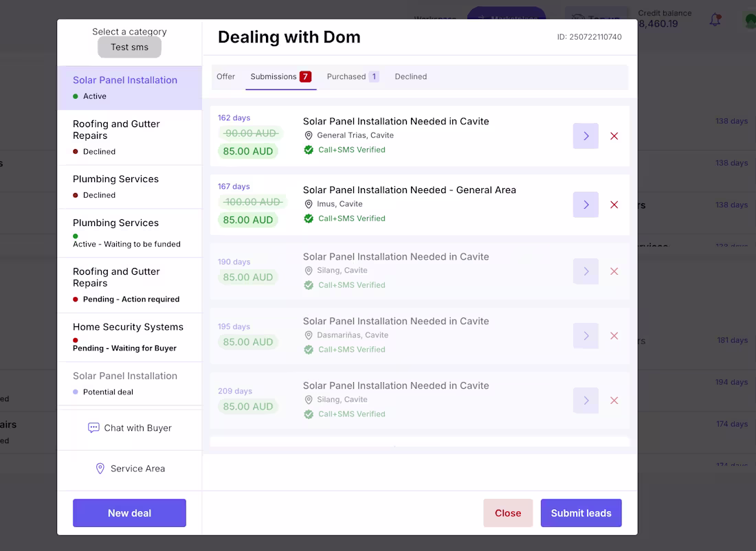This screenshot has width=756, height=551.
Task: Click the 'Dealing with Dom' heading
Action: (289, 37)
